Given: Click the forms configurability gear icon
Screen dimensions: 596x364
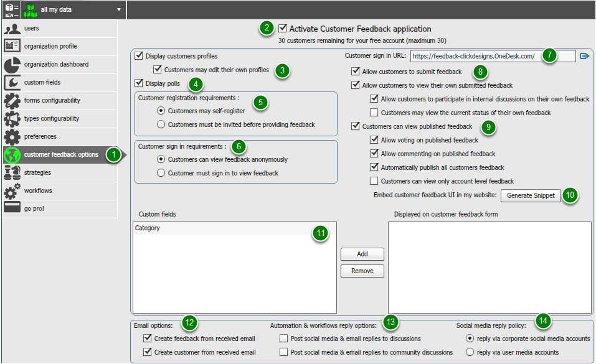Looking at the screenshot, I should tap(12, 100).
